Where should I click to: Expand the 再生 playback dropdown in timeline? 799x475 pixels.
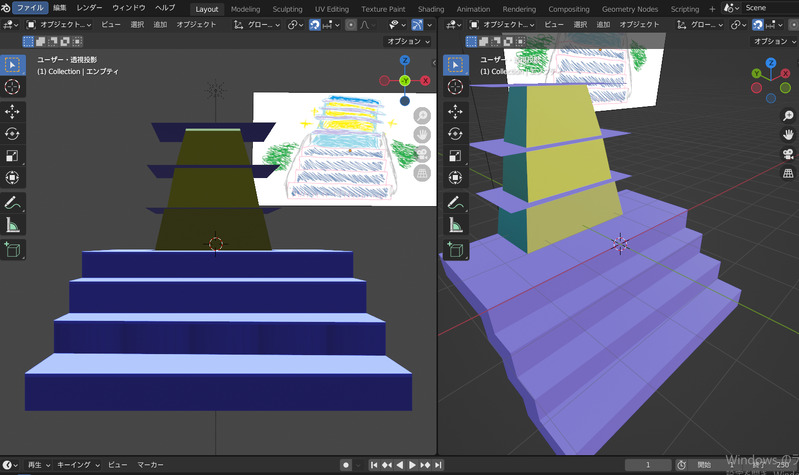[37, 465]
